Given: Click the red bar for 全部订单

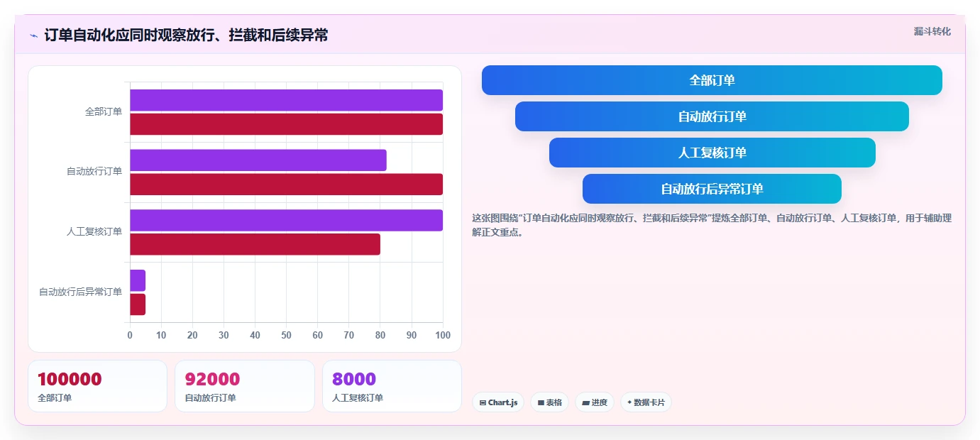Looking at the screenshot, I should (286, 124).
